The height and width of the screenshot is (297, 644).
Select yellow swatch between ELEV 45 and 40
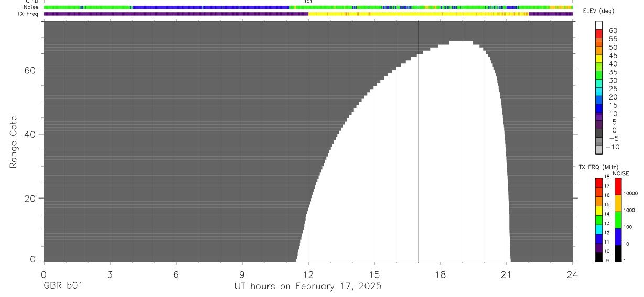click(599, 59)
